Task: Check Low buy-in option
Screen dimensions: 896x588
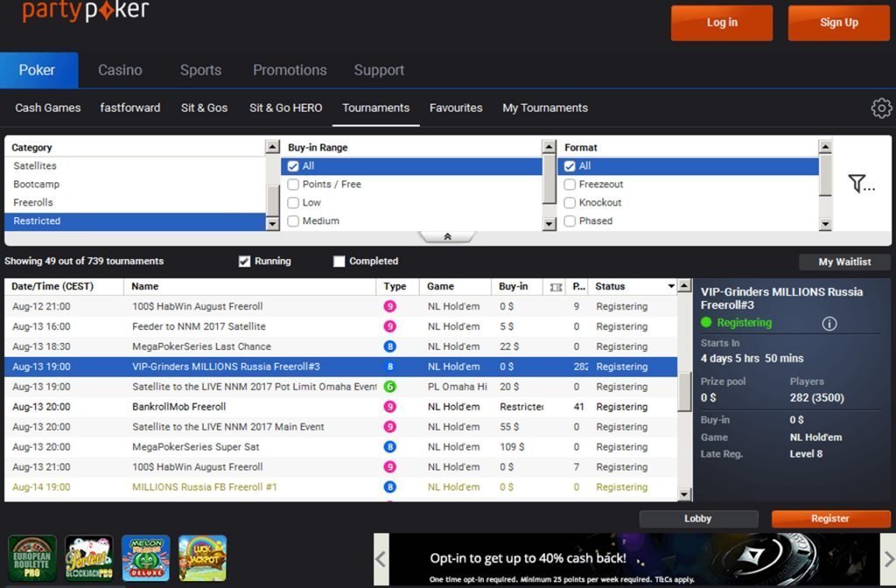Action: pos(293,202)
